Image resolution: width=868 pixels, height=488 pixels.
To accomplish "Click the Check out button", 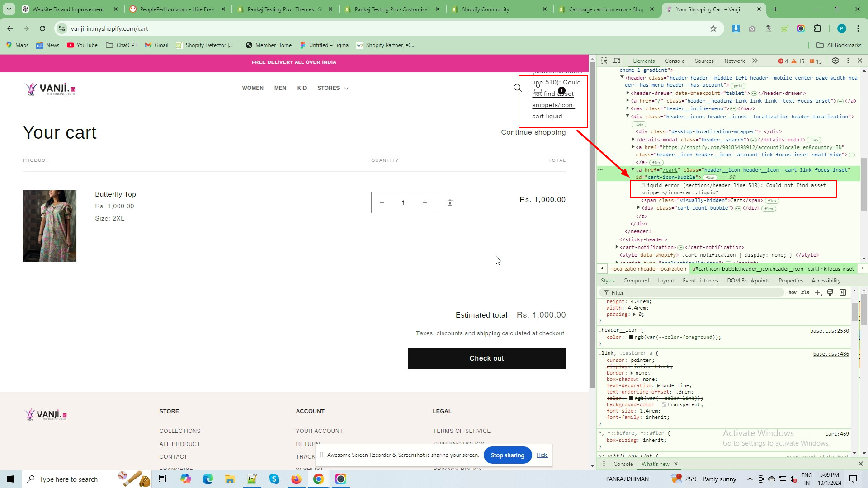I will click(486, 358).
